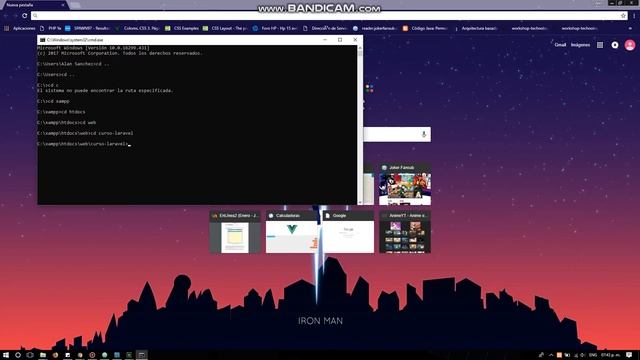The height and width of the screenshot is (360, 640).
Task: Open cmd window system menu icon
Action: pyautogui.click(x=42, y=40)
